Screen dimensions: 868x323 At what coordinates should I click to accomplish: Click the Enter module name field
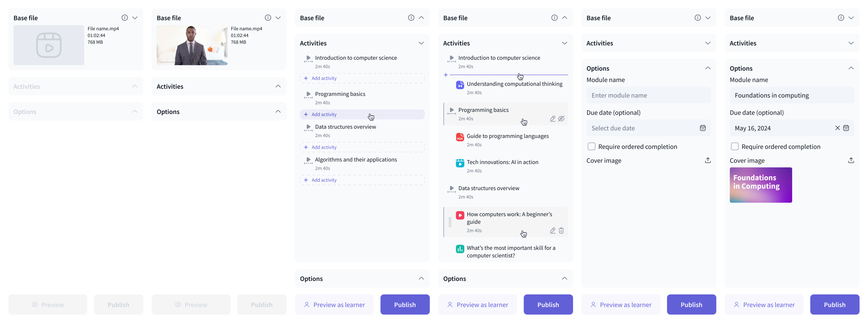[x=649, y=95]
